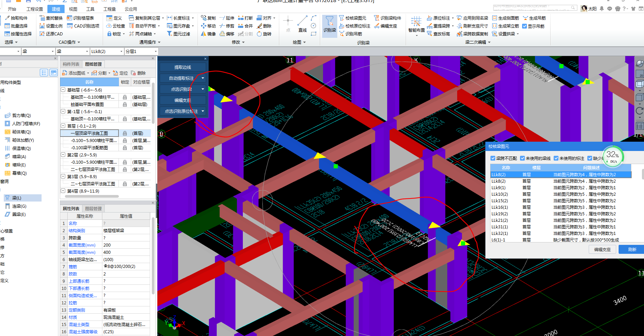
Task: Click the 生成吊筋 generate hanger bars icon
Action: coord(526,18)
